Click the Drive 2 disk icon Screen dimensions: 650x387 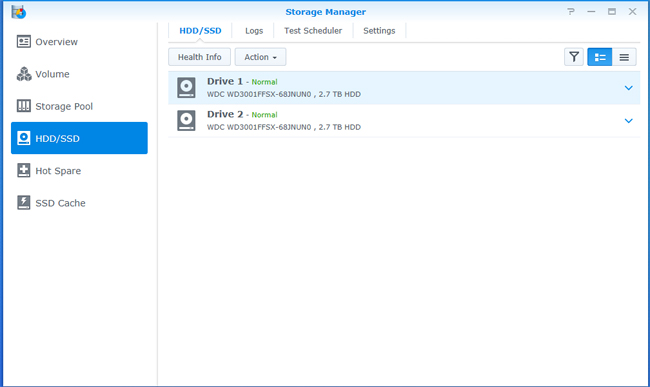(186, 121)
